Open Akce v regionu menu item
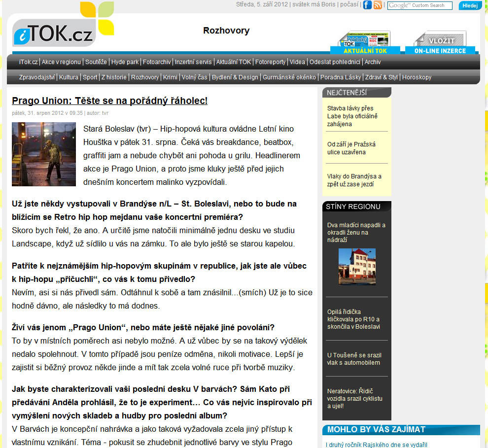 point(61,62)
